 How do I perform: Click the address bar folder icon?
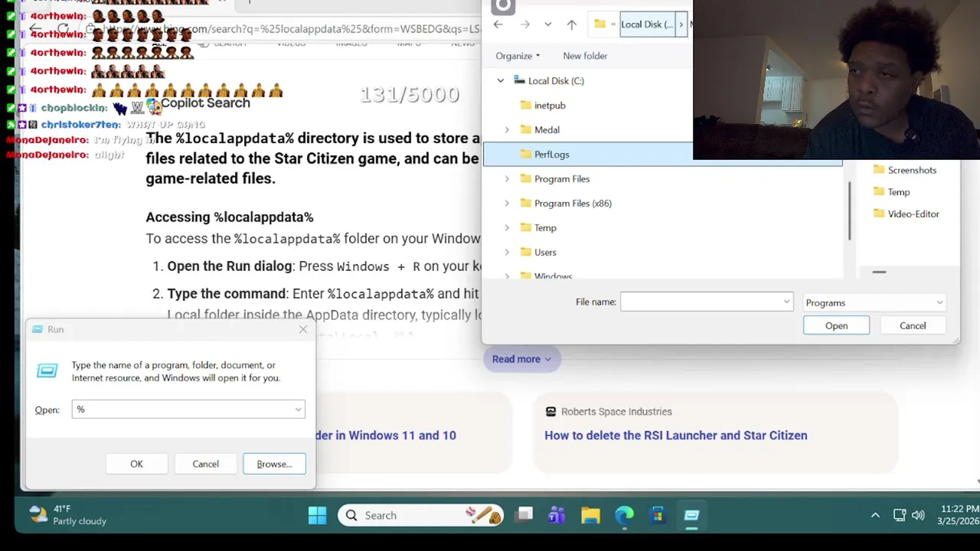point(599,24)
